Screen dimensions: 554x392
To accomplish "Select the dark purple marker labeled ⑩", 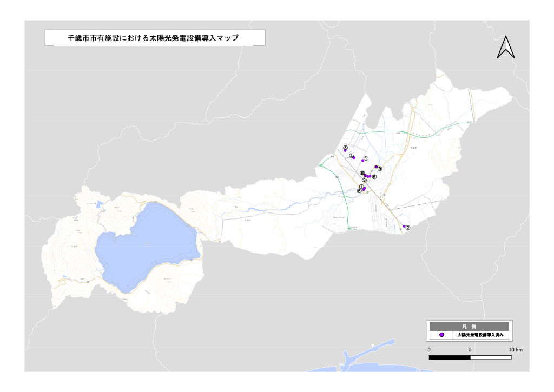I will pos(365,174).
